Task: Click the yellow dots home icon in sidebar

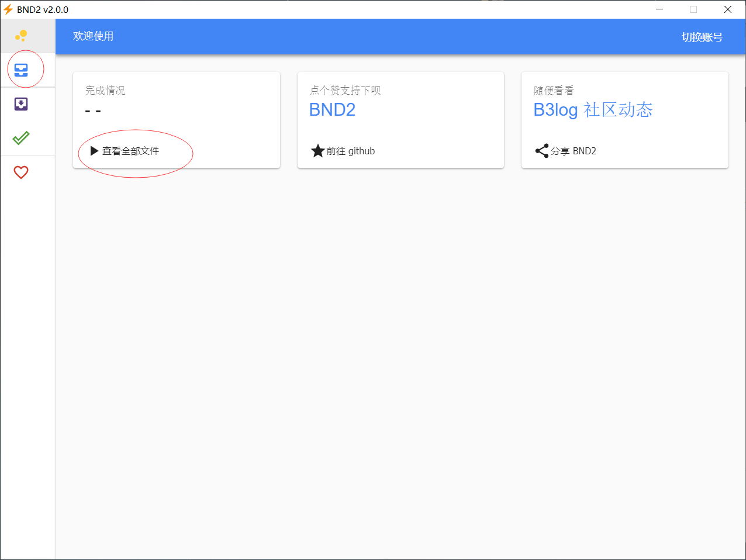Action: tap(21, 36)
